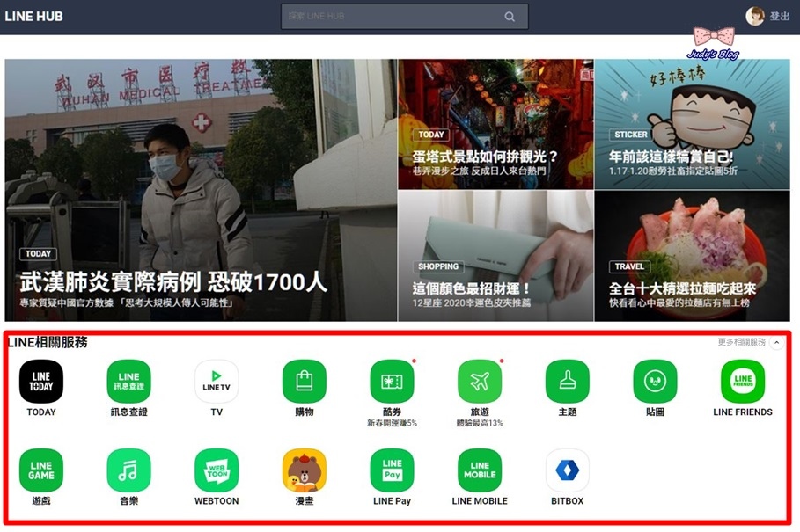Image resolution: width=800 pixels, height=532 pixels.
Task: Open the 主題 themes brush icon
Action: [568, 381]
